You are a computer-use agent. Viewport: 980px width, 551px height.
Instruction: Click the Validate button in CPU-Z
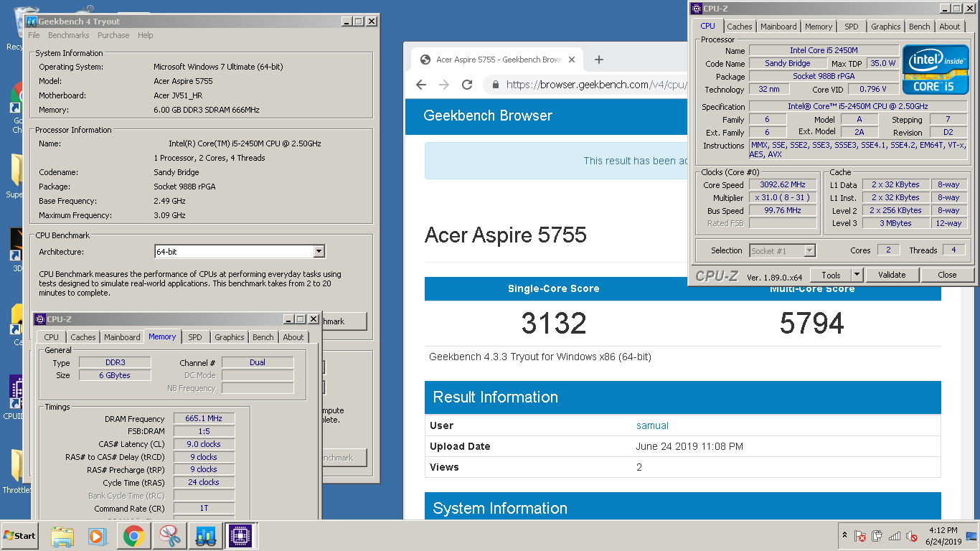891,275
